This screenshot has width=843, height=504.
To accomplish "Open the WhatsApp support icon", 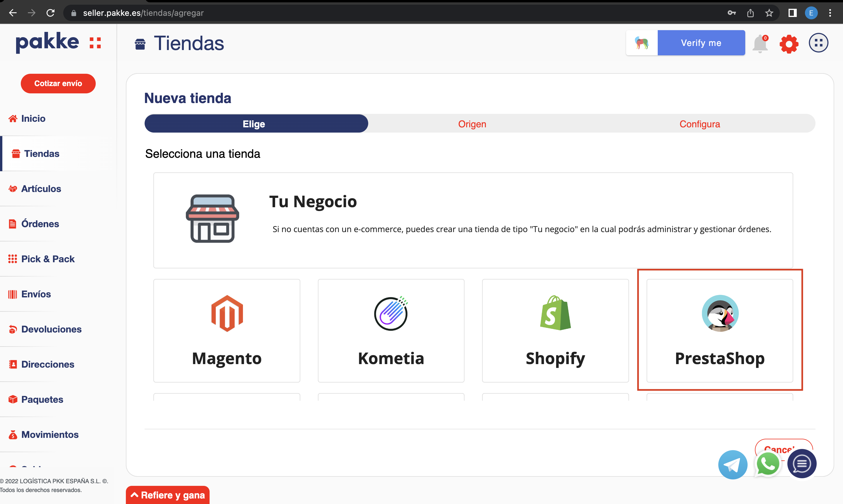I will pos(767,464).
